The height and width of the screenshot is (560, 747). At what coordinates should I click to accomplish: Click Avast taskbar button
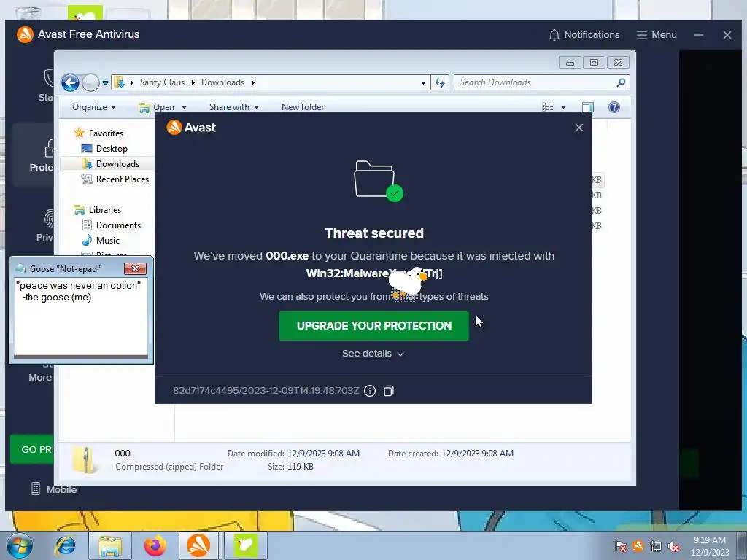point(198,545)
